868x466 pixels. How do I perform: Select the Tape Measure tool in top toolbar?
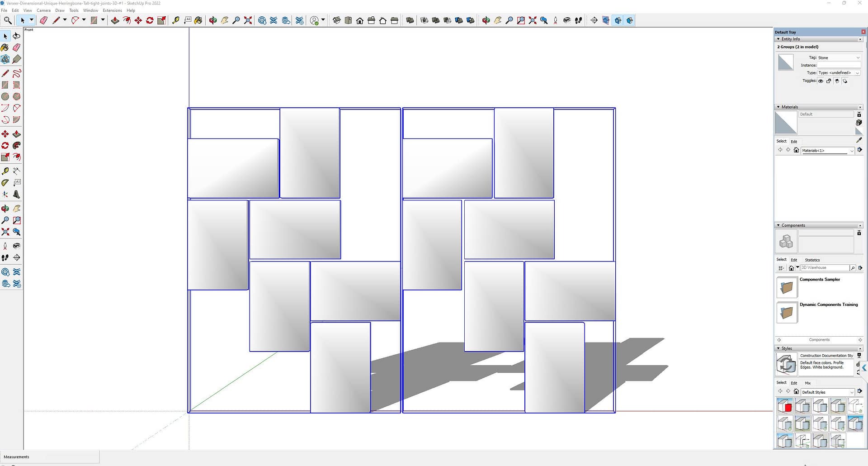176,20
